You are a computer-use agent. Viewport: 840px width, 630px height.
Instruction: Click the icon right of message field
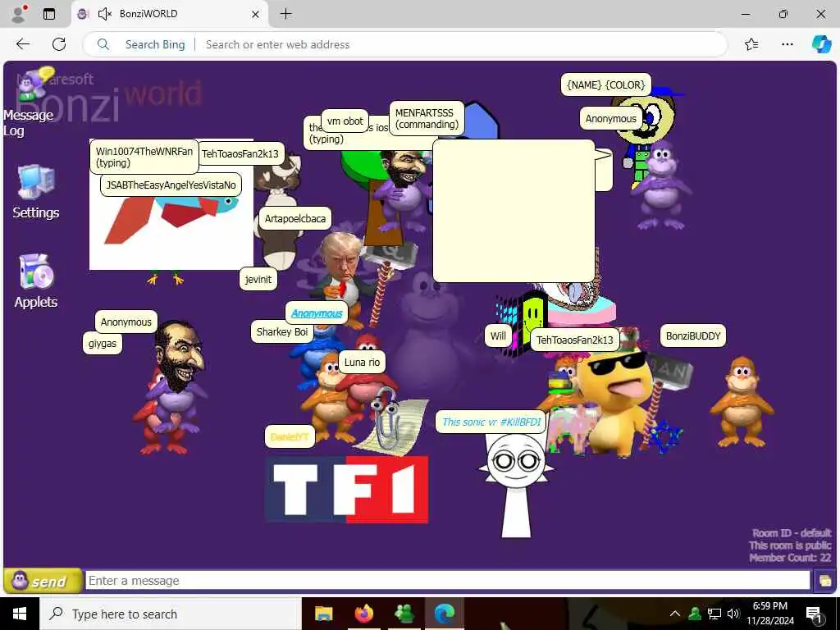pos(824,581)
